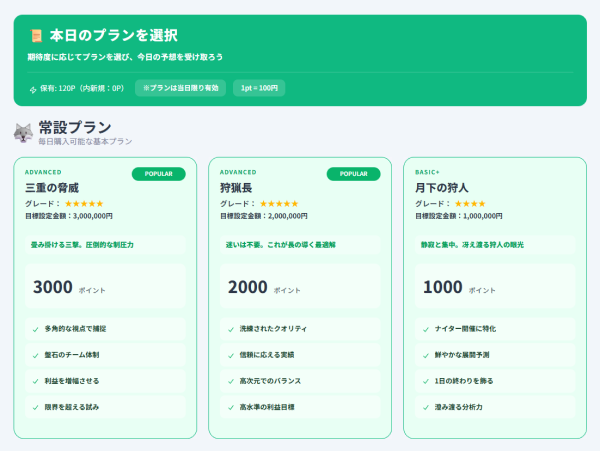Click the five-star grade of 三重の脅威
Viewport: 600px width, 451px height.
[84, 204]
